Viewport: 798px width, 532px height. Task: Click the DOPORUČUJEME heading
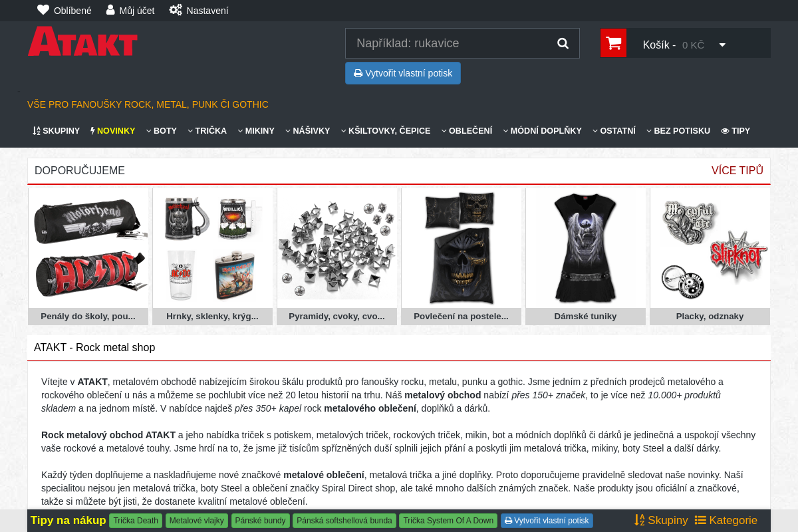tap(80, 170)
